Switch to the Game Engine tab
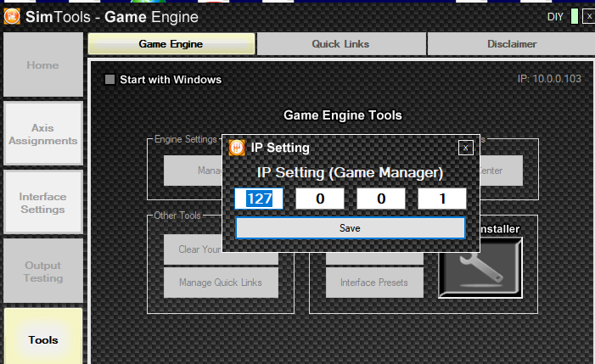595x364 pixels. tap(171, 44)
